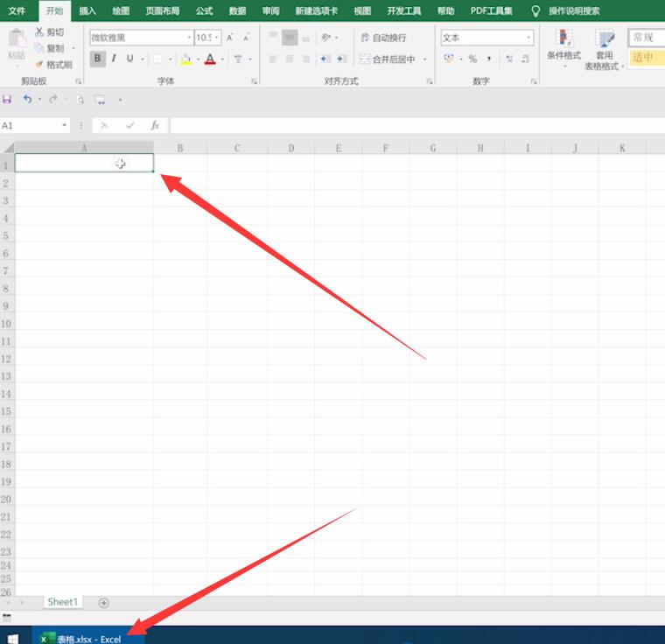Click the Cut (剪切) scissors icon
Screen dimensions: 665x644
point(39,31)
